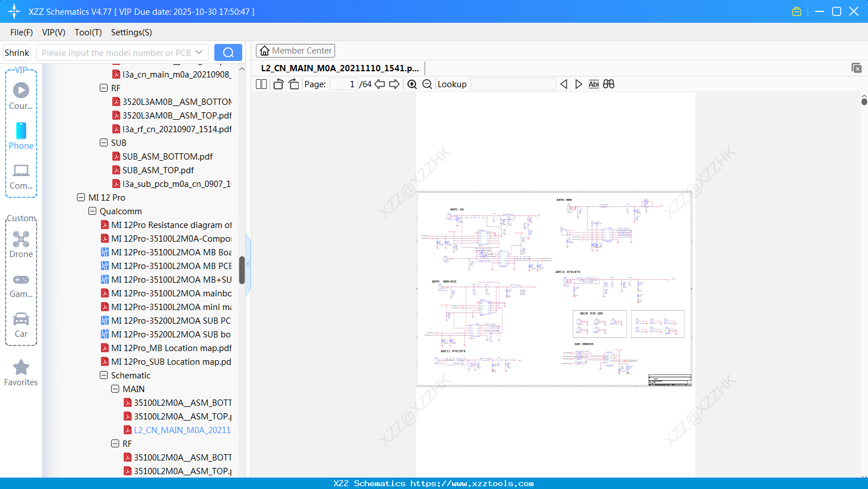Image resolution: width=868 pixels, height=489 pixels.
Task: Open 3520L3AM0B__ASM_BOTTOM file
Action: coord(172,101)
